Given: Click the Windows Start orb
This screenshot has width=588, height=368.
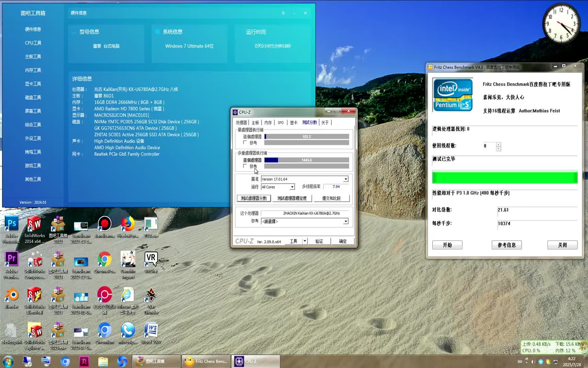Looking at the screenshot, I should pos(8,361).
